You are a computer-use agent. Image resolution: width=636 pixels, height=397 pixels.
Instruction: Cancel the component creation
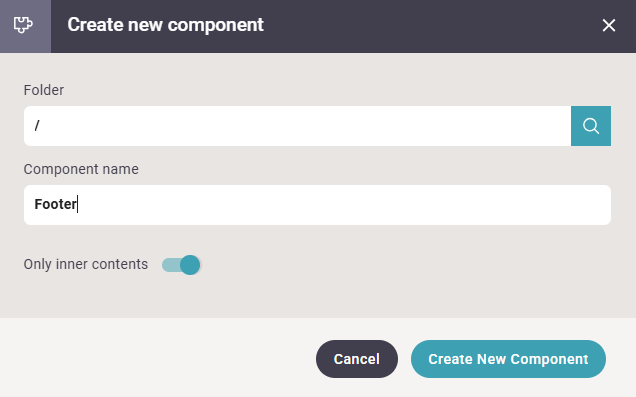(357, 359)
